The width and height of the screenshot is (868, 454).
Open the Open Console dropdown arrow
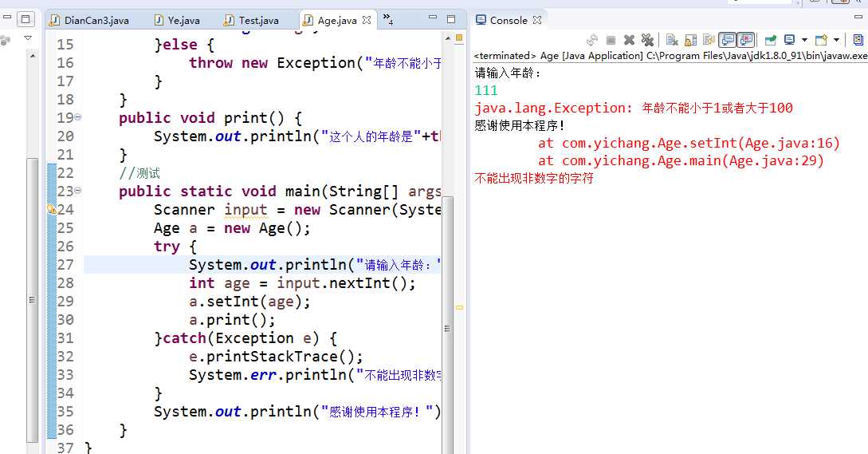tap(836, 40)
